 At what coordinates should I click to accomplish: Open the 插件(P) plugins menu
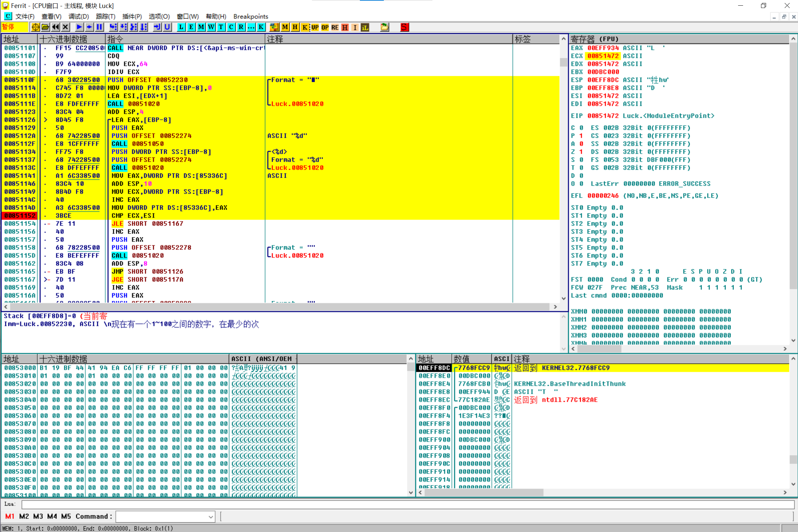[132, 16]
